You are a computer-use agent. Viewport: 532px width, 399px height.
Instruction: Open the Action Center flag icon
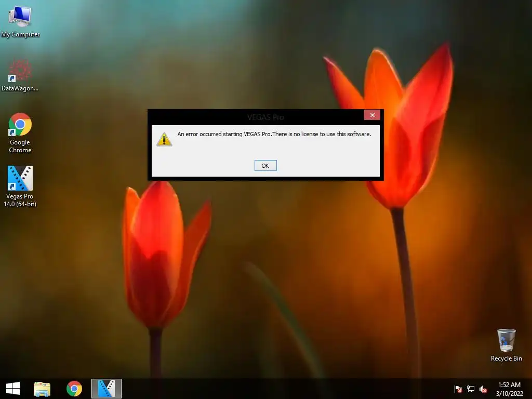(458, 389)
